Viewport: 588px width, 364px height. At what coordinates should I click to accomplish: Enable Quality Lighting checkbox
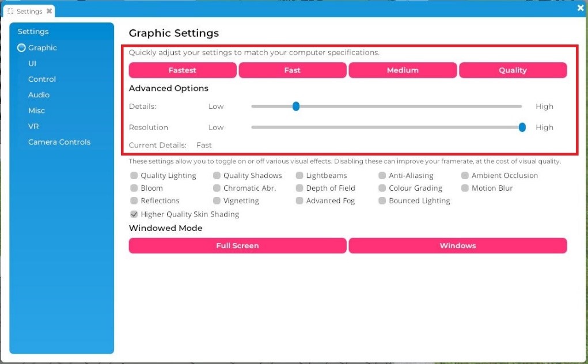pos(134,176)
